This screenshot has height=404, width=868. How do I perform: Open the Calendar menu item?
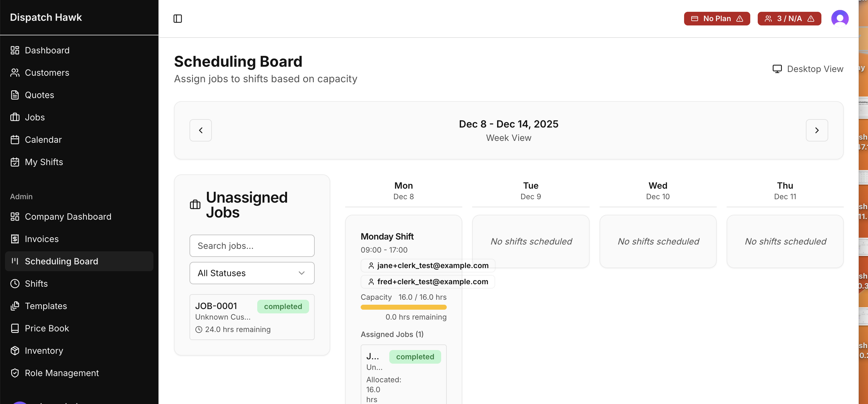click(x=43, y=140)
